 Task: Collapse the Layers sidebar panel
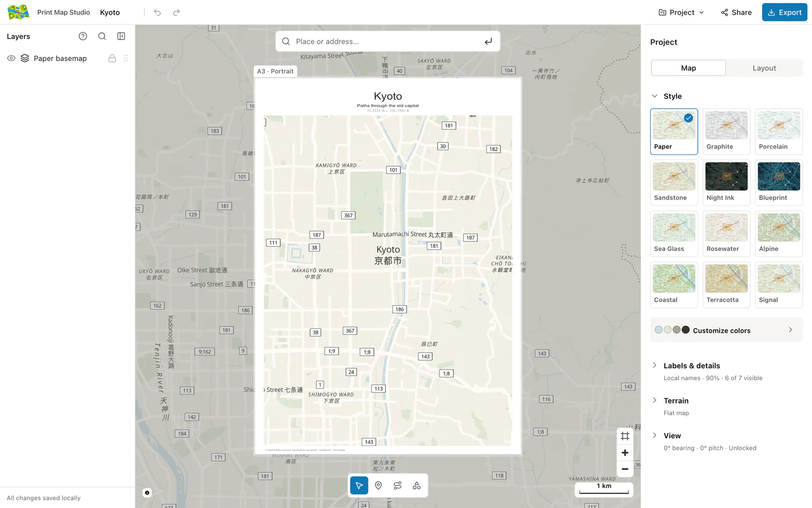pyautogui.click(x=121, y=36)
